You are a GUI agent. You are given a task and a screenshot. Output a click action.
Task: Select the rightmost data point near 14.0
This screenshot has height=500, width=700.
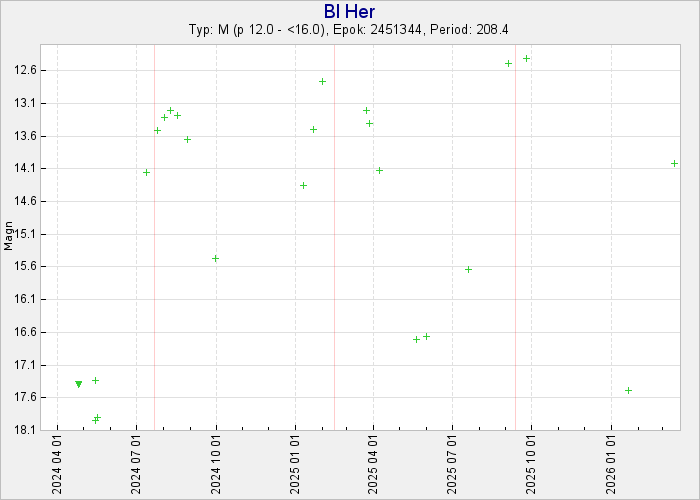point(674,163)
